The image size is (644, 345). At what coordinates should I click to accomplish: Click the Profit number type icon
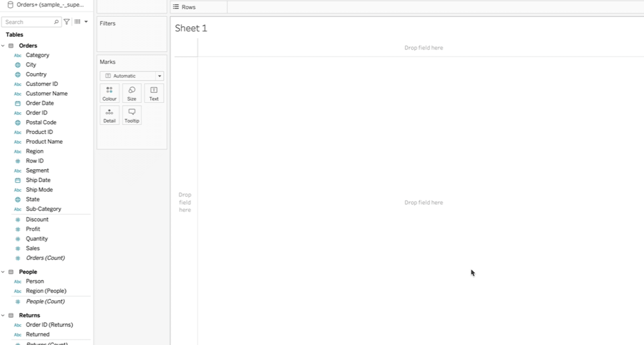point(18,229)
